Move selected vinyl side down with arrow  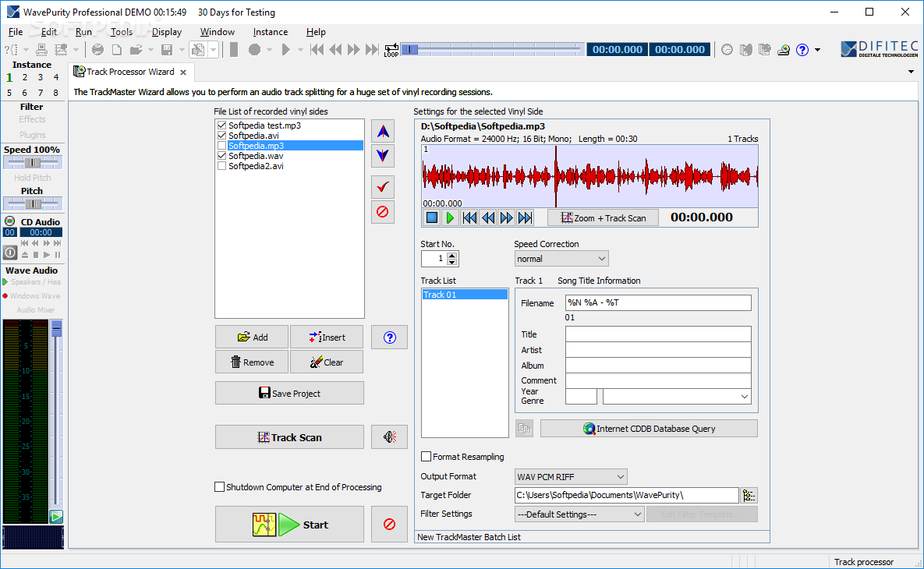(383, 156)
